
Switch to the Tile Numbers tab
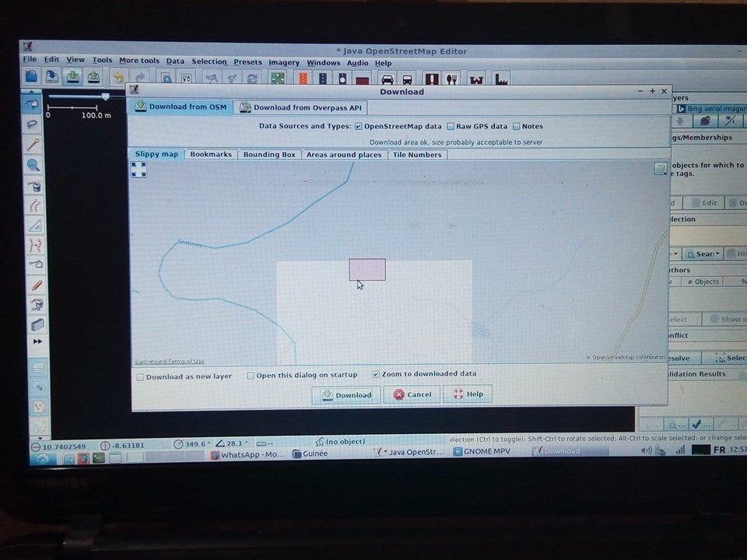click(417, 155)
